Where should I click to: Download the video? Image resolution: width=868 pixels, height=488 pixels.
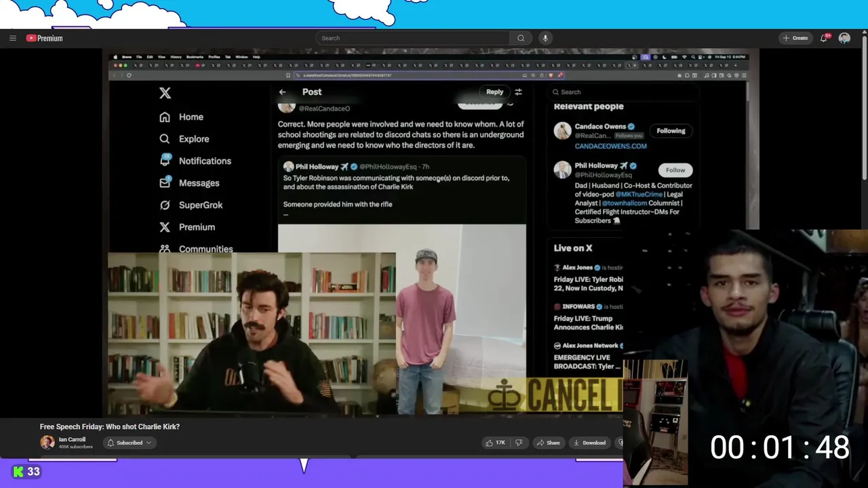point(589,443)
